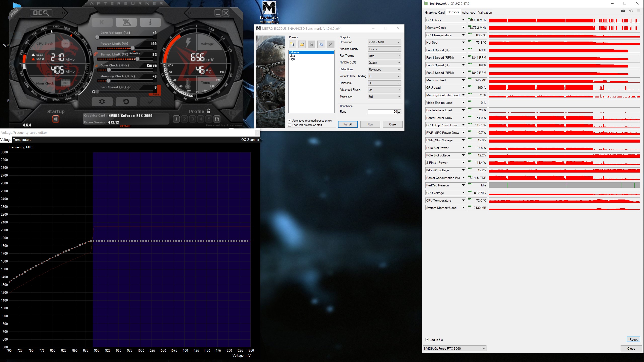Click the GPU-Z refresh sensors icon
Viewport: 644px width, 362px height.
click(x=631, y=11)
